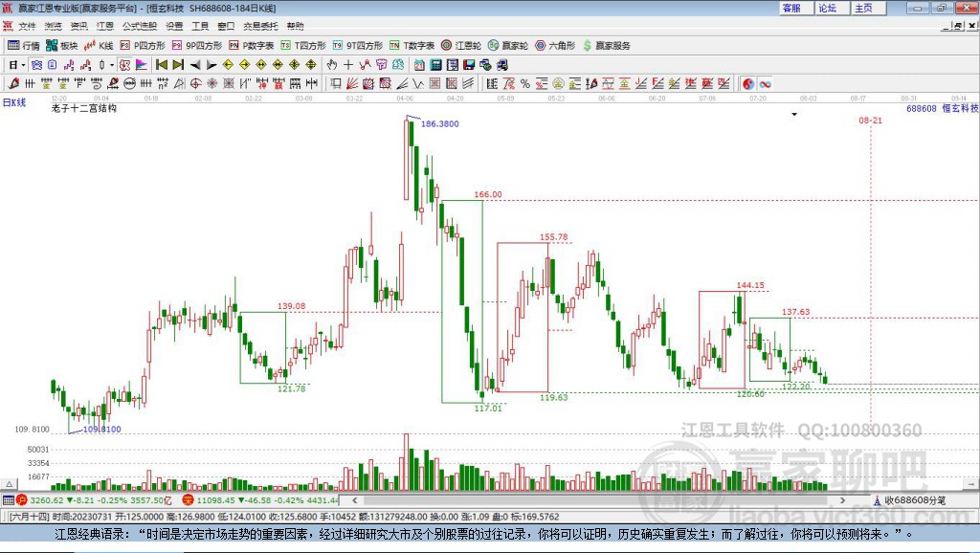Click the 08-21 date marker label

pos(871,120)
